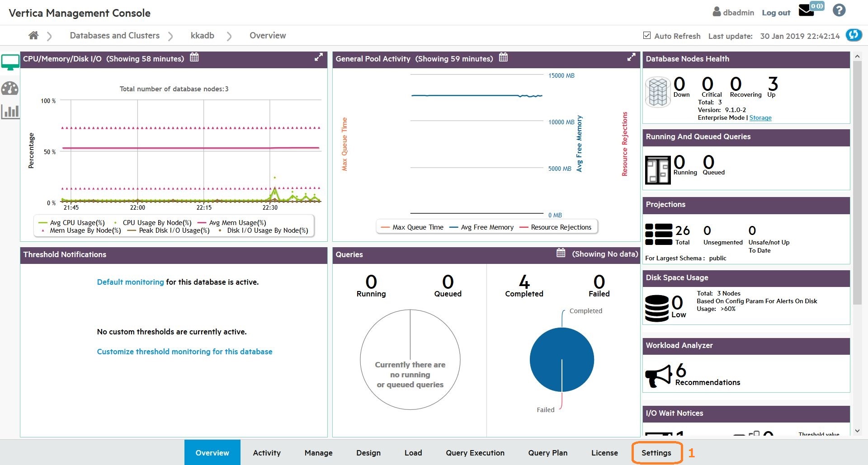Switch to the Activity tab
Image resolution: width=868 pixels, height=465 pixels.
(267, 453)
